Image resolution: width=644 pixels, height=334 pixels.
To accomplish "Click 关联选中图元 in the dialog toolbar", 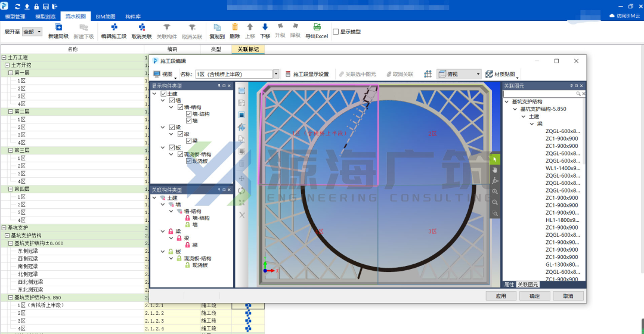I will pyautogui.click(x=357, y=75).
